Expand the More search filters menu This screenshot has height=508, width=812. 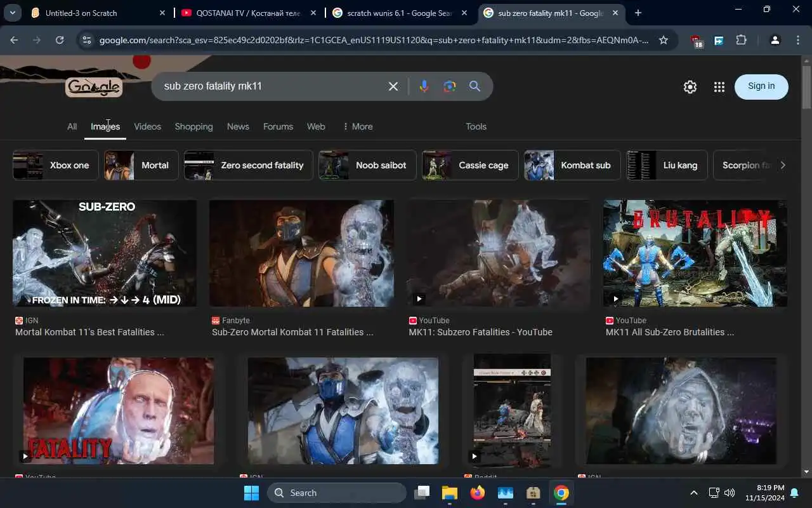[x=358, y=126]
